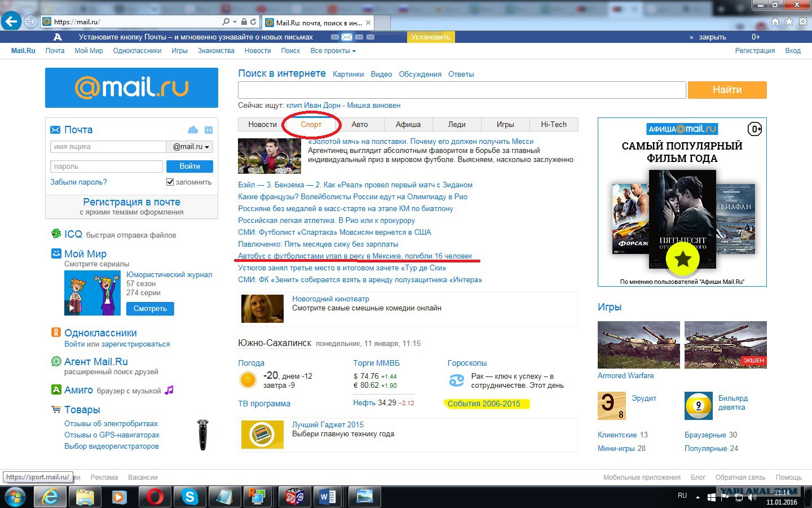Expand the Все проекты menu
812x508 pixels.
pyautogui.click(x=333, y=51)
